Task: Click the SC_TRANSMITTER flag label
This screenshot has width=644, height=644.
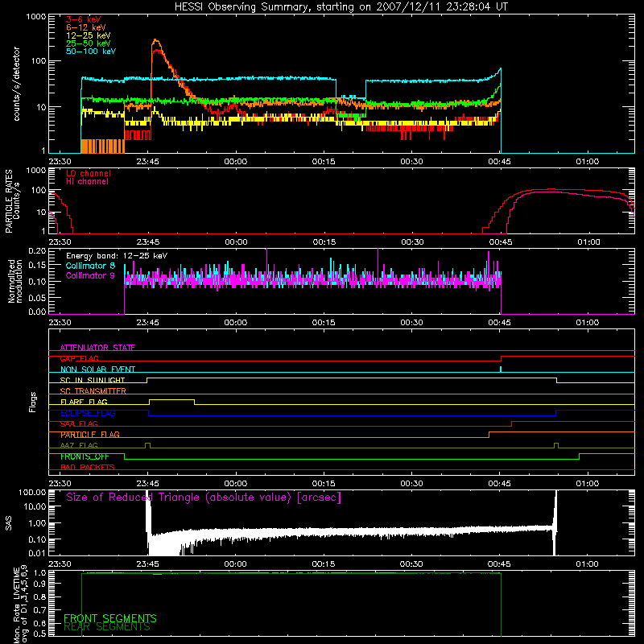Action: (x=93, y=391)
